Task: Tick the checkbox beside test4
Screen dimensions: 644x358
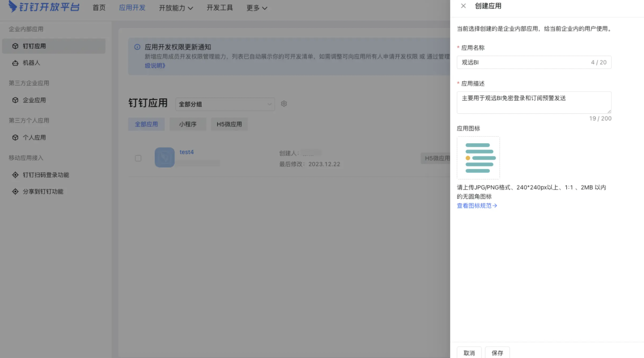Action: tap(138, 158)
